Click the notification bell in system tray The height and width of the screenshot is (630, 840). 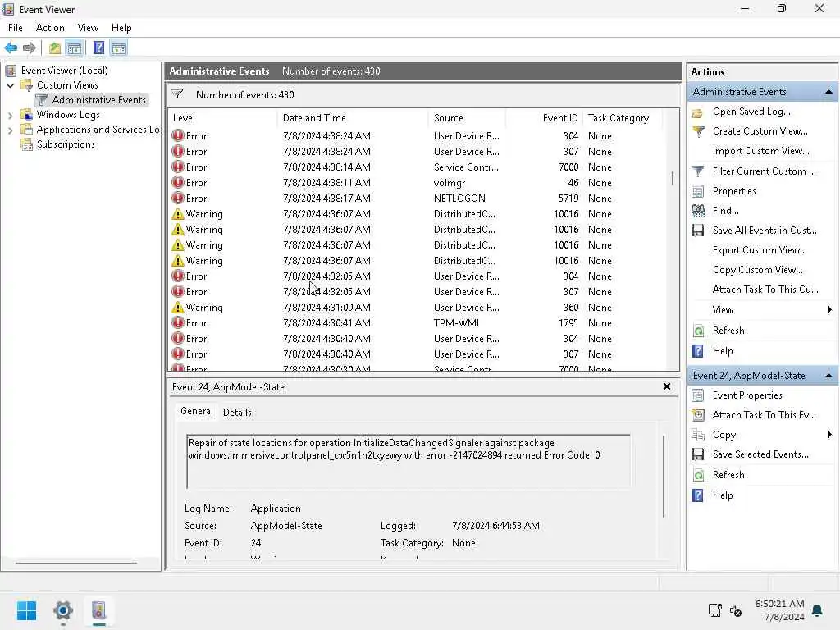[818, 610]
